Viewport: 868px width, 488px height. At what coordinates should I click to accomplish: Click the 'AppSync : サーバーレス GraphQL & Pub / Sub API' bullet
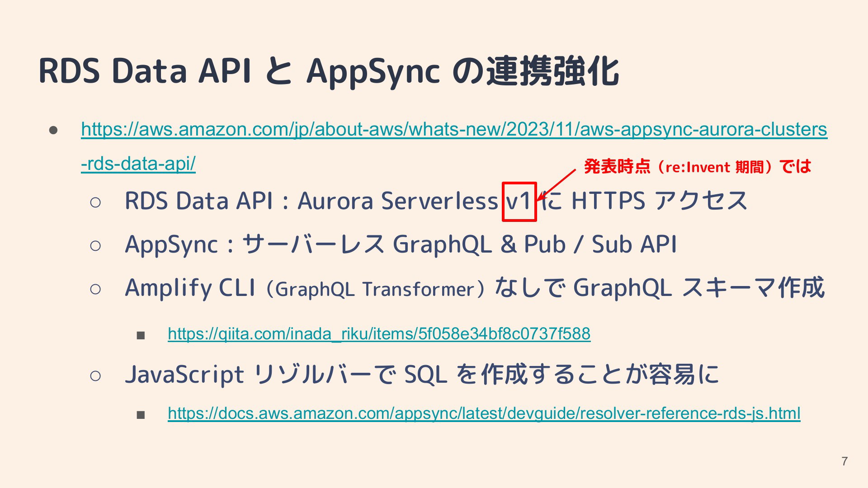(401, 244)
